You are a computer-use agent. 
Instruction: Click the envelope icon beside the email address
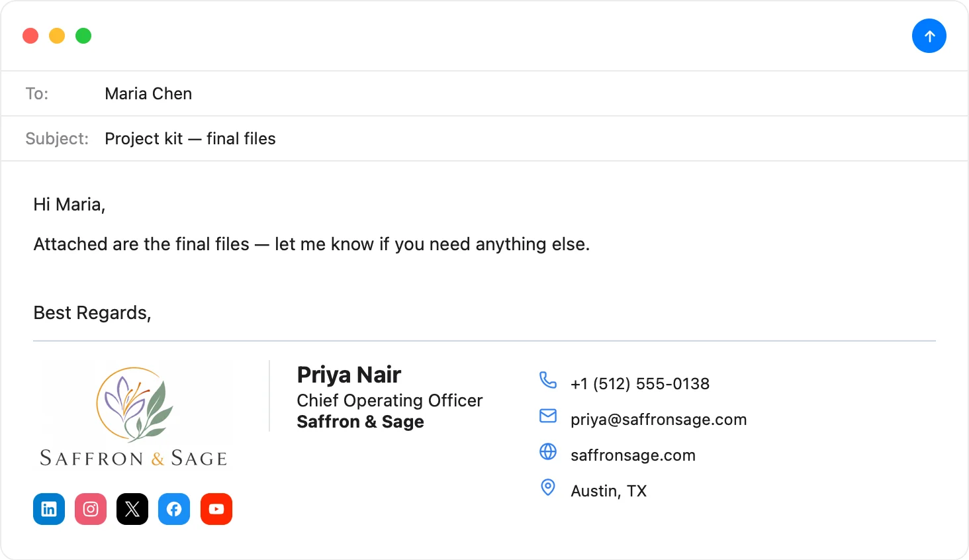(x=548, y=416)
